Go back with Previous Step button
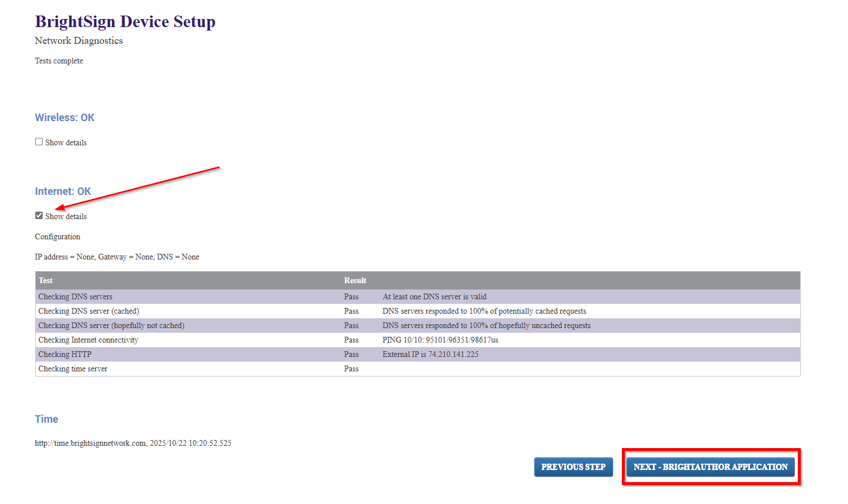 (x=573, y=467)
